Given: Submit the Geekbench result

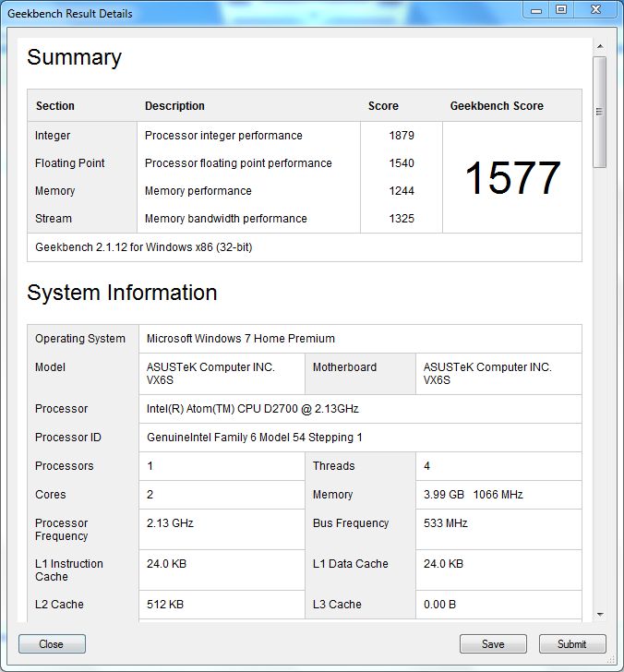Looking at the screenshot, I should [572, 643].
